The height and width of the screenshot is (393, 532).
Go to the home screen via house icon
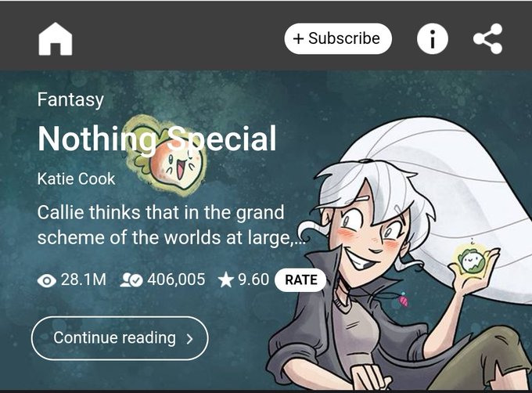[56, 38]
